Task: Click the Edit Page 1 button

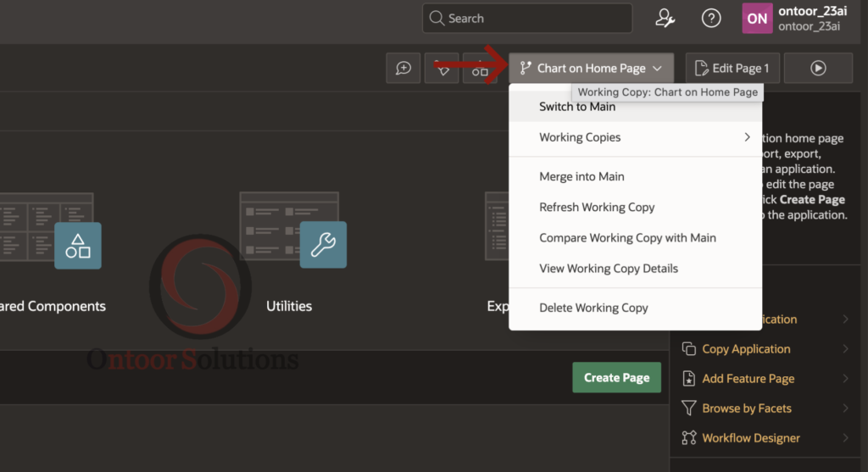Action: click(x=732, y=69)
